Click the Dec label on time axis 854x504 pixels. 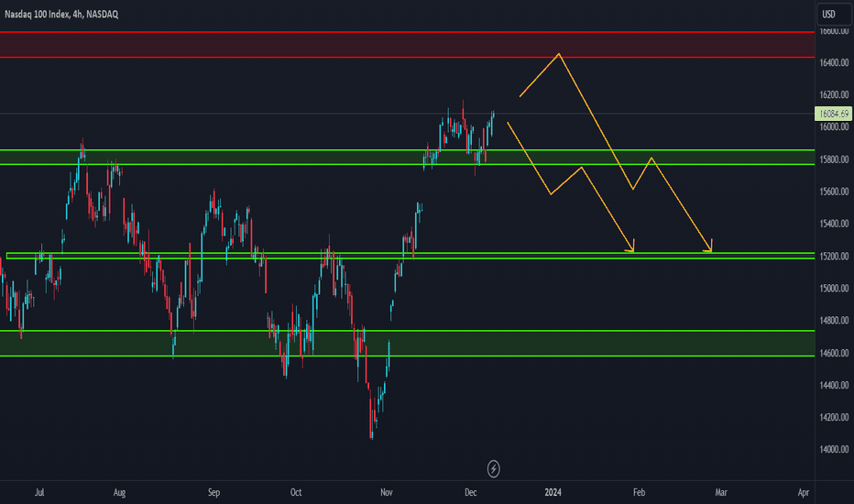click(x=471, y=493)
